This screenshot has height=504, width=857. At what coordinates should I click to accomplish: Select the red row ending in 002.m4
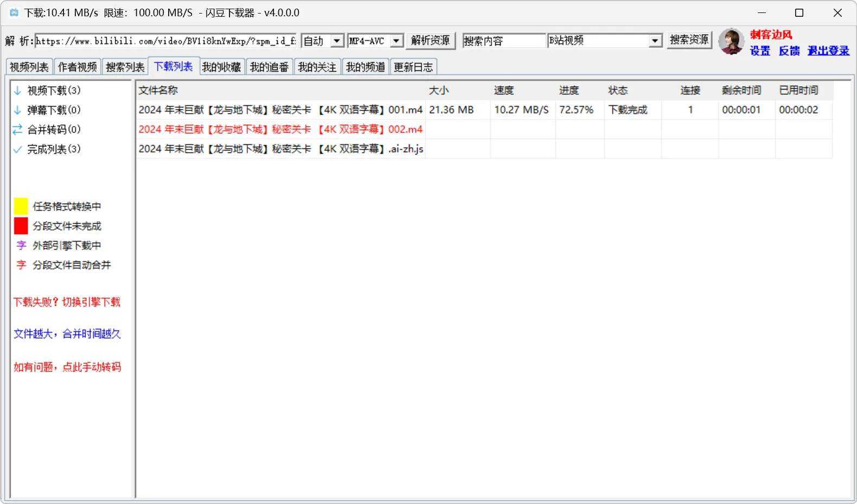(484, 130)
